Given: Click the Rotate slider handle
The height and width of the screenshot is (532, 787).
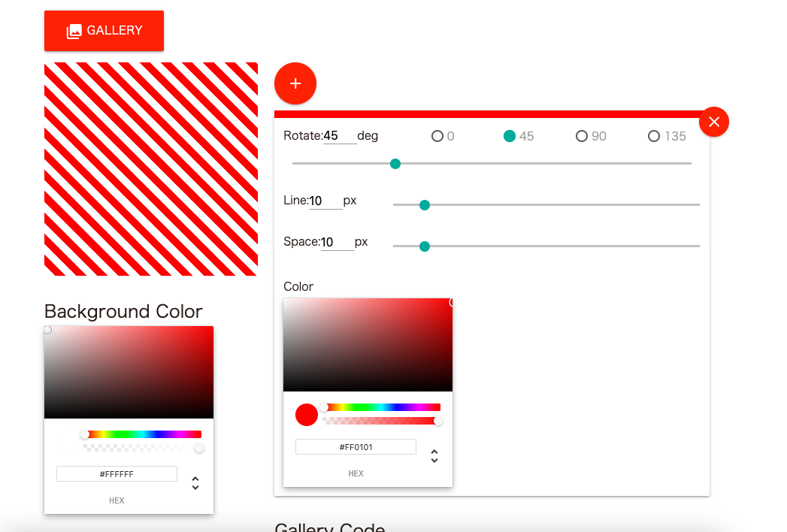Looking at the screenshot, I should pyautogui.click(x=395, y=164).
